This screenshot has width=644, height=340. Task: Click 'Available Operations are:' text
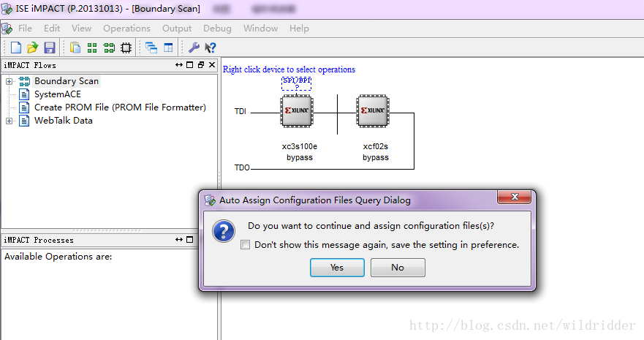coord(58,257)
